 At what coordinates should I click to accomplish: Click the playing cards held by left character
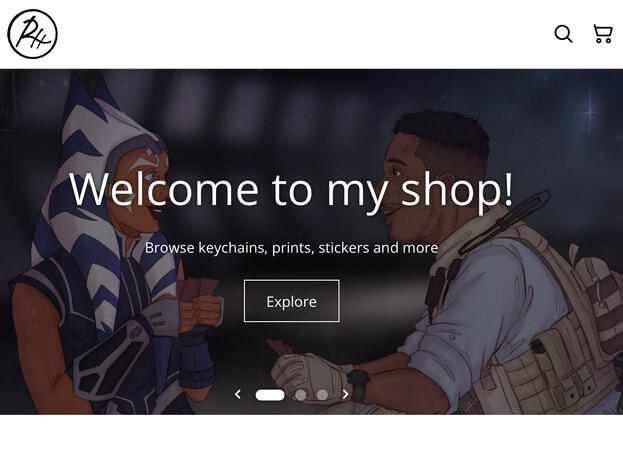(201, 289)
